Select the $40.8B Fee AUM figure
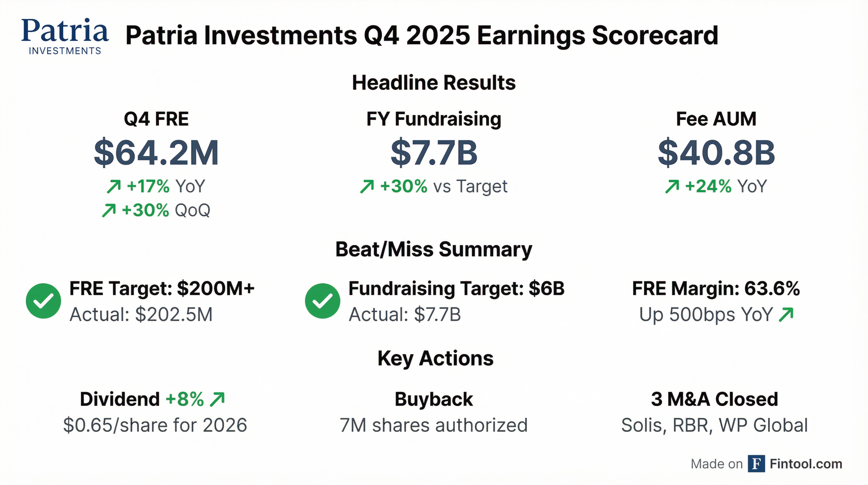This screenshot has width=868, height=485. 716,153
